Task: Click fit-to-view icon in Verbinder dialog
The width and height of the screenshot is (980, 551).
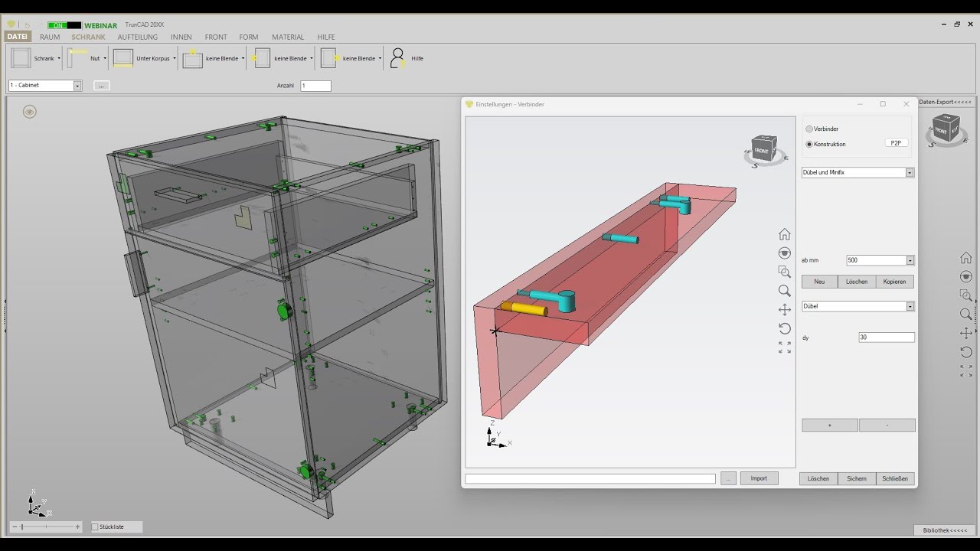Action: coord(784,347)
